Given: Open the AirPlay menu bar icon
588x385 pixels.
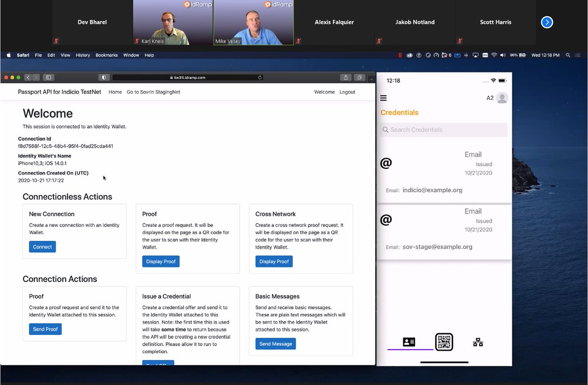Looking at the screenshot, I should click(x=475, y=55).
